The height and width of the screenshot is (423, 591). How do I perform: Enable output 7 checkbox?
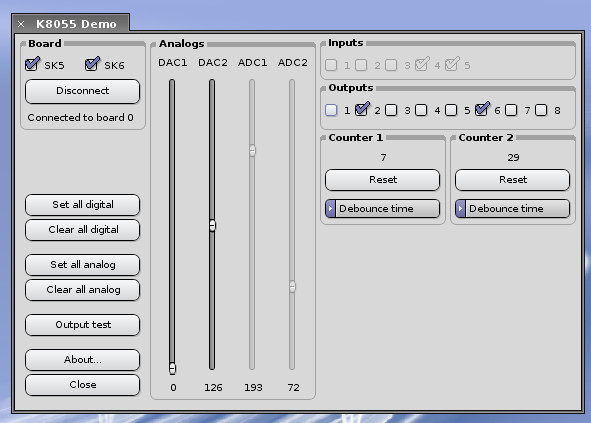[x=511, y=110]
